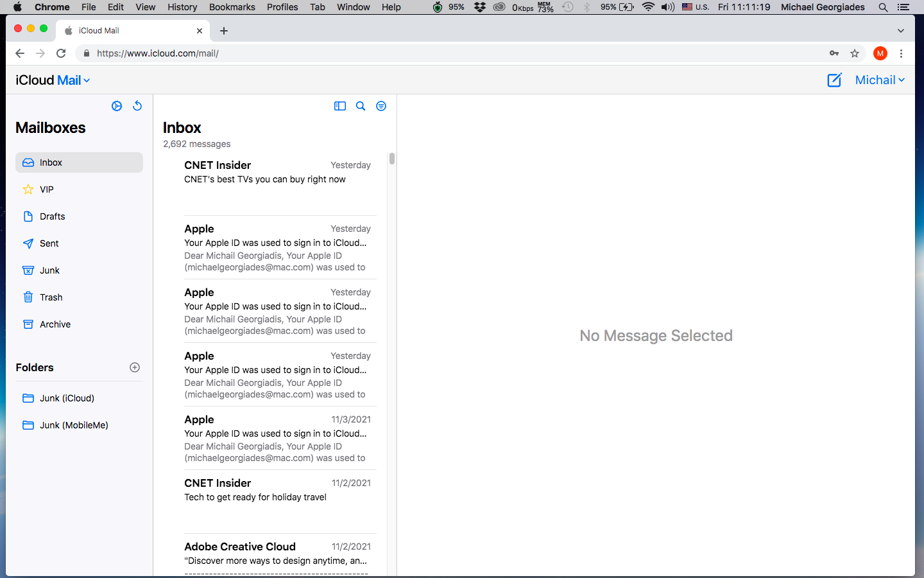Viewport: 924px width, 578px height.
Task: Open the volume control in menu bar
Action: pyautogui.click(x=668, y=7)
